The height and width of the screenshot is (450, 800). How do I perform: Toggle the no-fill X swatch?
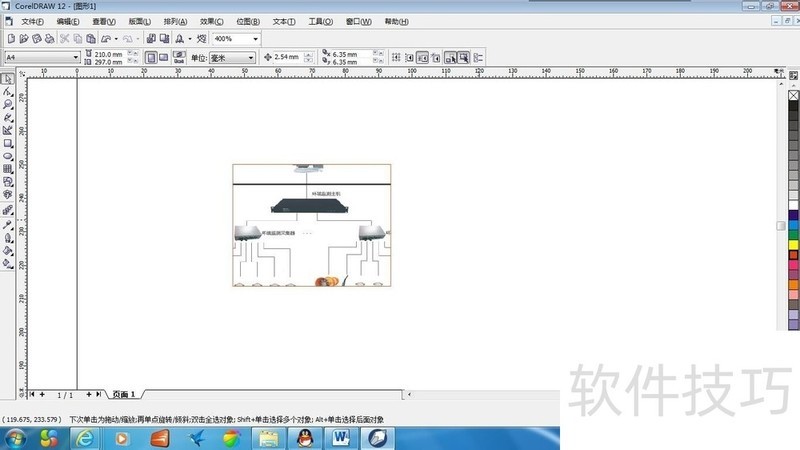[793, 96]
